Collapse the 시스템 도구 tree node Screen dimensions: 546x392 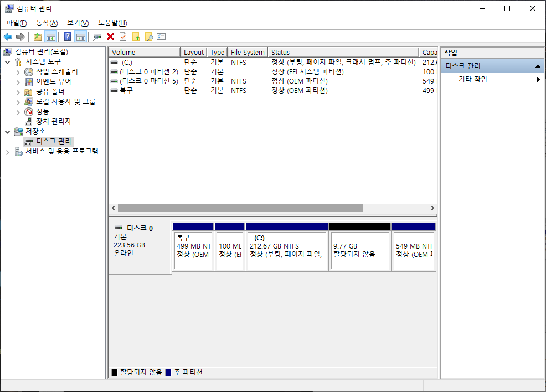(x=7, y=62)
